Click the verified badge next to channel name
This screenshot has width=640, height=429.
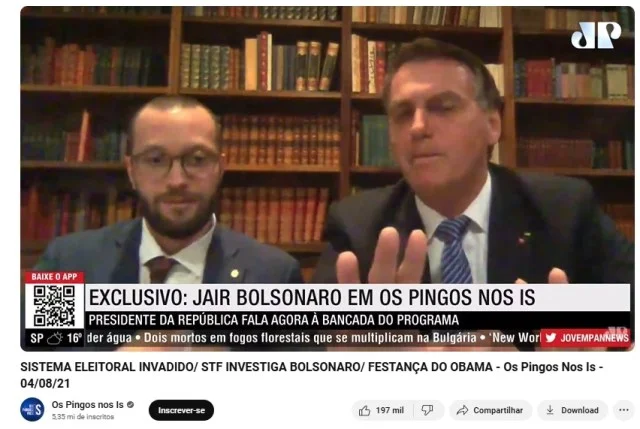[x=130, y=405]
